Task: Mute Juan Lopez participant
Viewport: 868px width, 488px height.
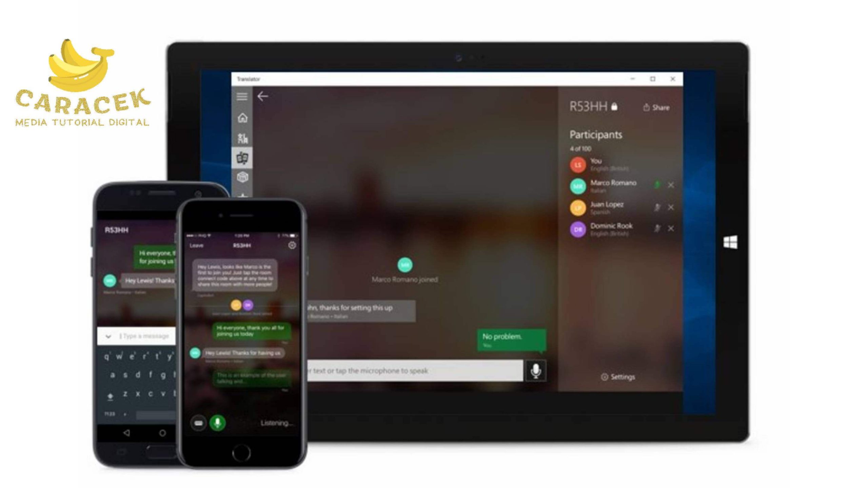Action: [657, 207]
